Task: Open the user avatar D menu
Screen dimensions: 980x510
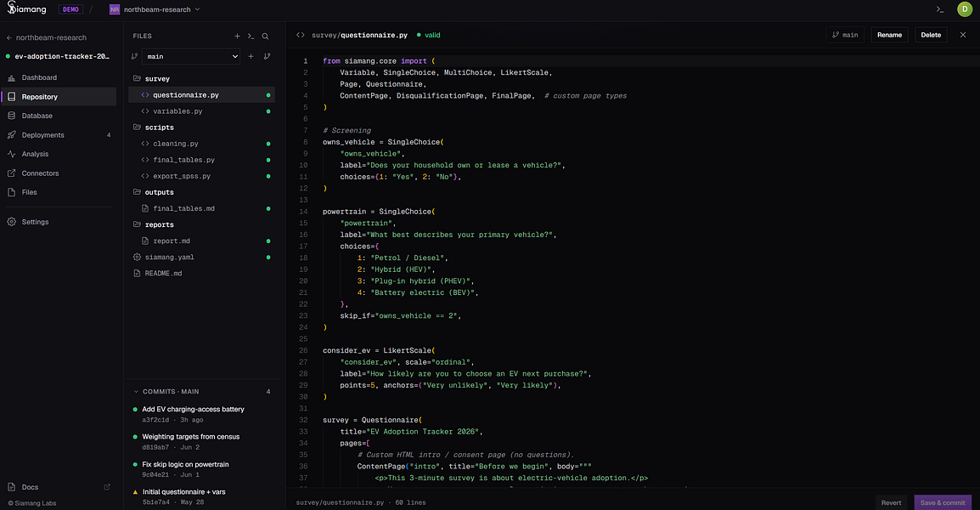Action: point(965,9)
